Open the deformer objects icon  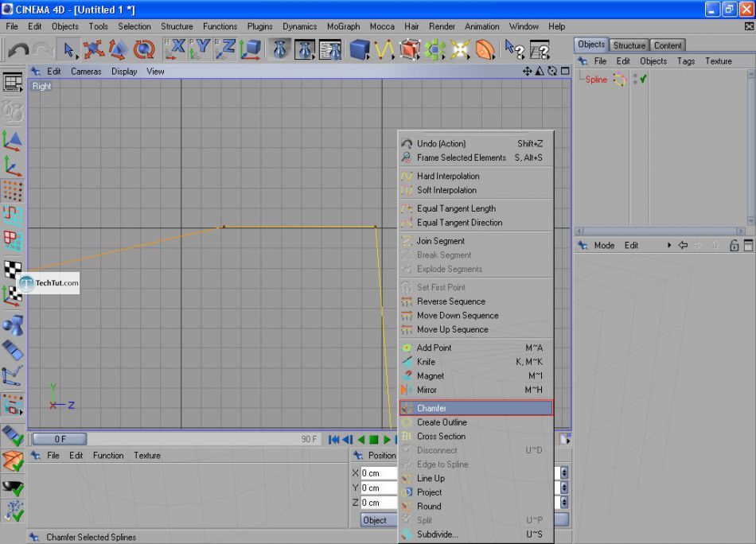pos(485,49)
